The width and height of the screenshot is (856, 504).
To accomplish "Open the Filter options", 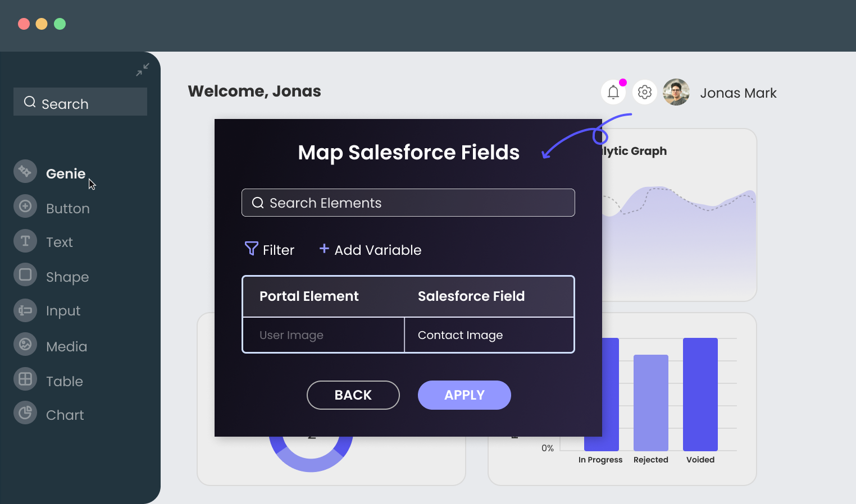I will coord(270,250).
